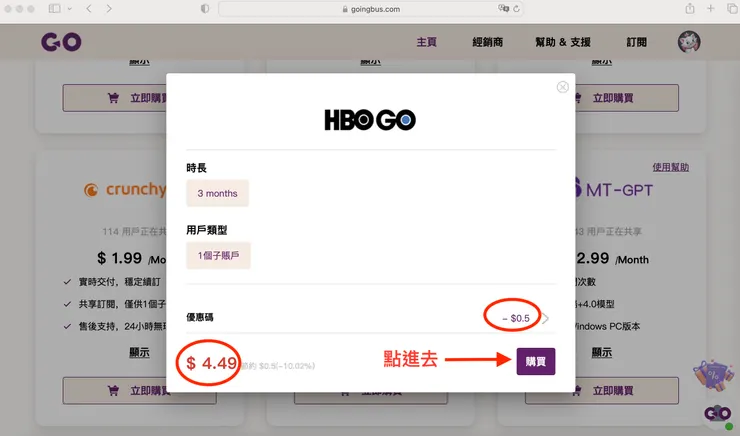Click Safari privacy shield icon

tap(205, 8)
